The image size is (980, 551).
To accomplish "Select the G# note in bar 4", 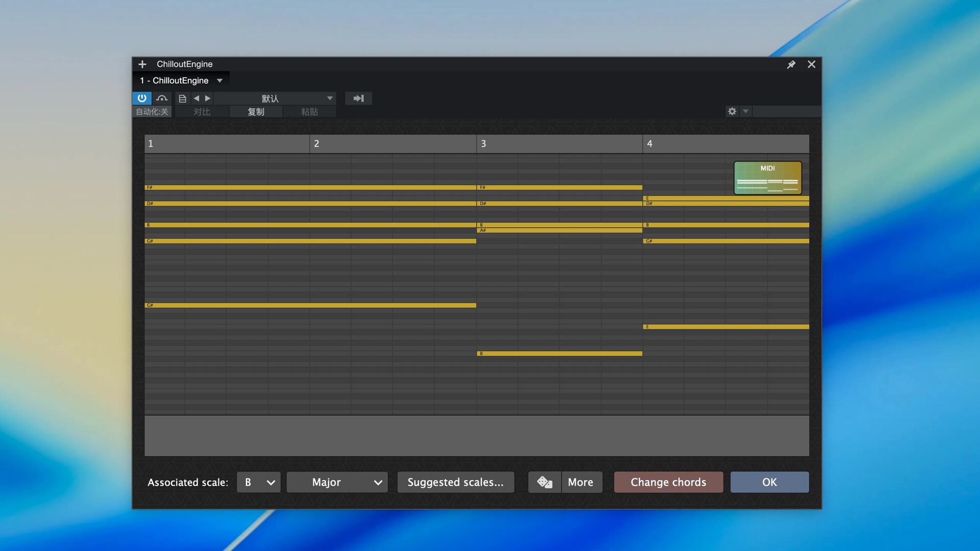I will (726, 241).
